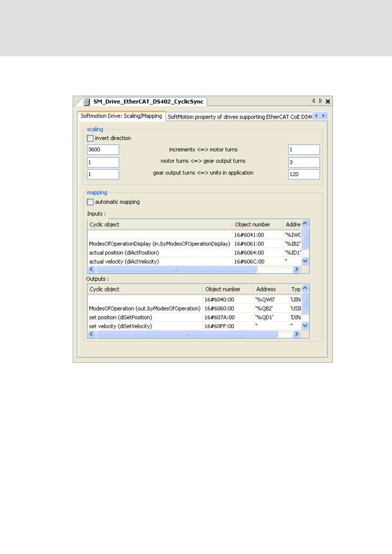
Task: Click object number 16#6061:00 cell
Action: tap(257, 244)
